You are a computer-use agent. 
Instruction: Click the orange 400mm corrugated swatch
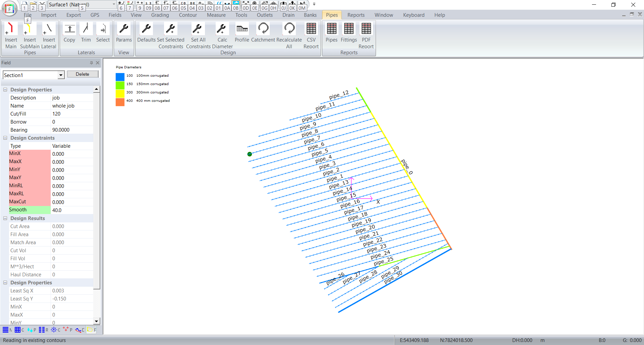pos(120,102)
